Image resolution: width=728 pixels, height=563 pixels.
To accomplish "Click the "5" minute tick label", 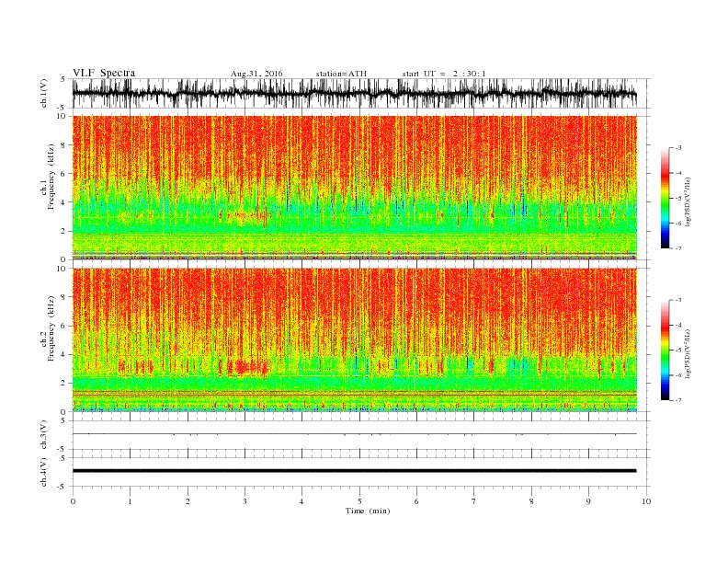I will [x=359, y=501].
